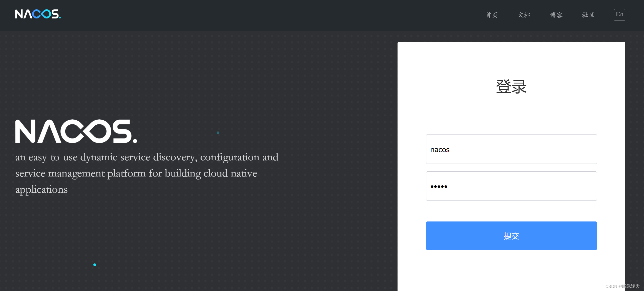Click the period dot ending large NACOS logo
This screenshot has width=644, height=291.
click(135, 141)
